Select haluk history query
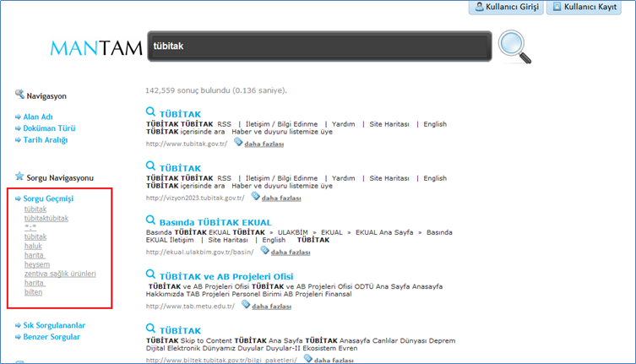Screen dimensions: 636x364 (x=33, y=246)
